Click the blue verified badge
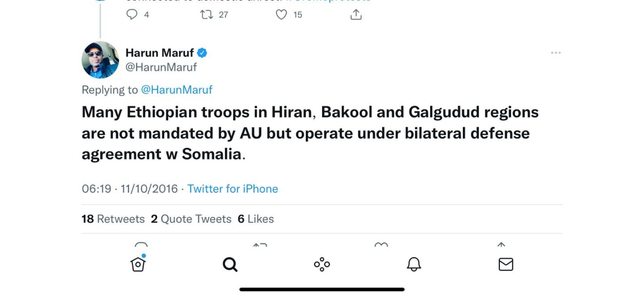644x297 pixels. tap(202, 53)
